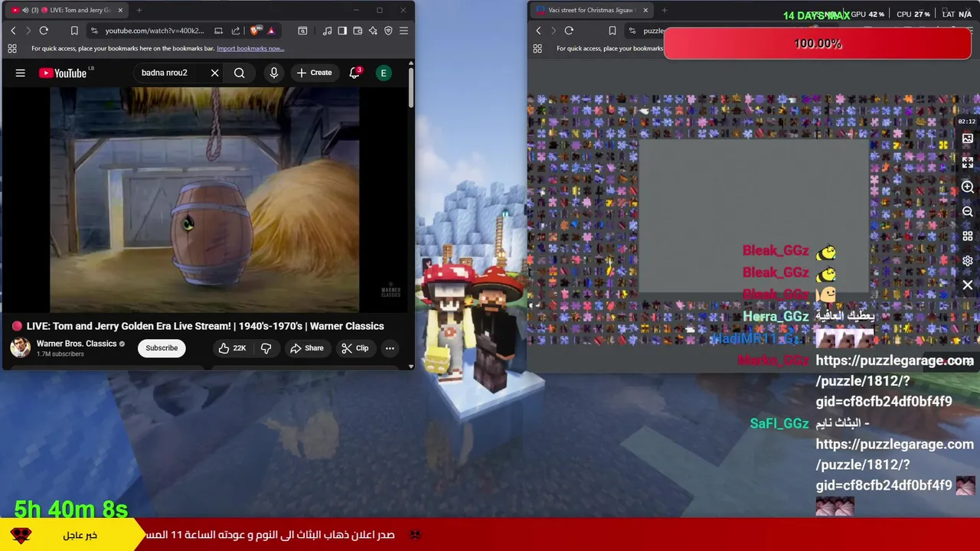This screenshot has width=980, height=551.
Task: Expand the YouTube hamburger guide menu
Action: (21, 73)
